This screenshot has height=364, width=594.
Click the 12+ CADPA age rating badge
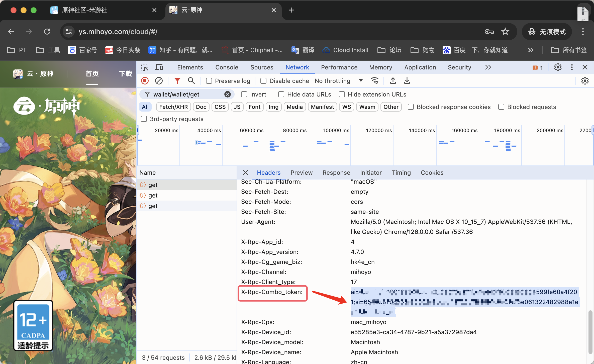click(33, 325)
